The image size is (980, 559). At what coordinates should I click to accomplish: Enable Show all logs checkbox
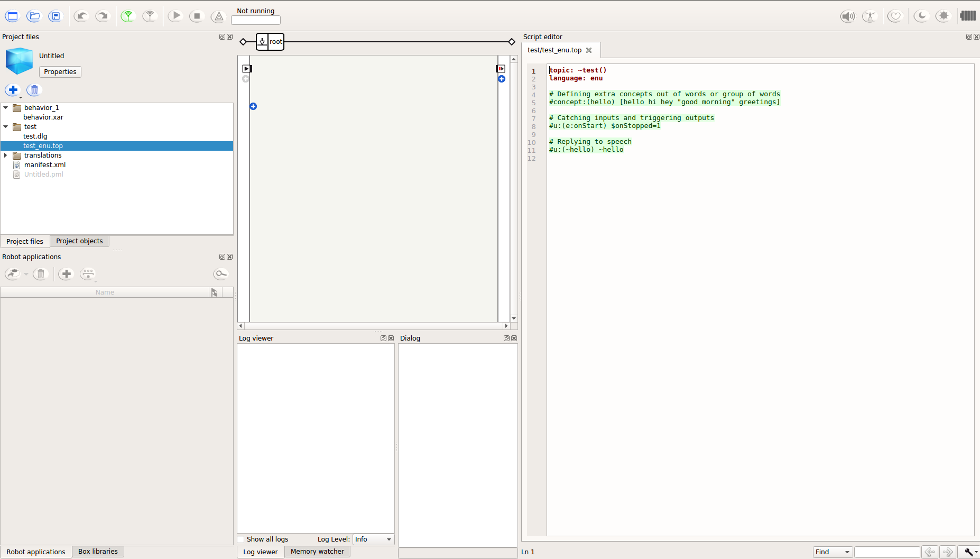(241, 539)
